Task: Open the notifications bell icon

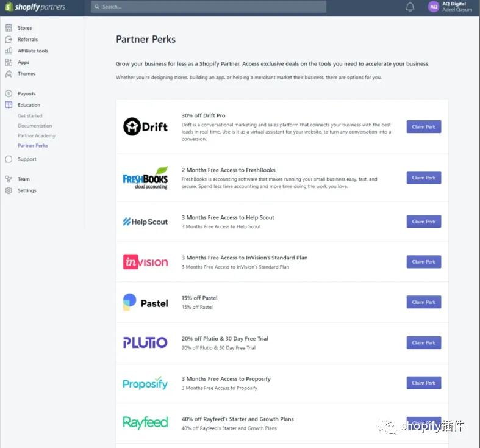Action: click(x=410, y=7)
